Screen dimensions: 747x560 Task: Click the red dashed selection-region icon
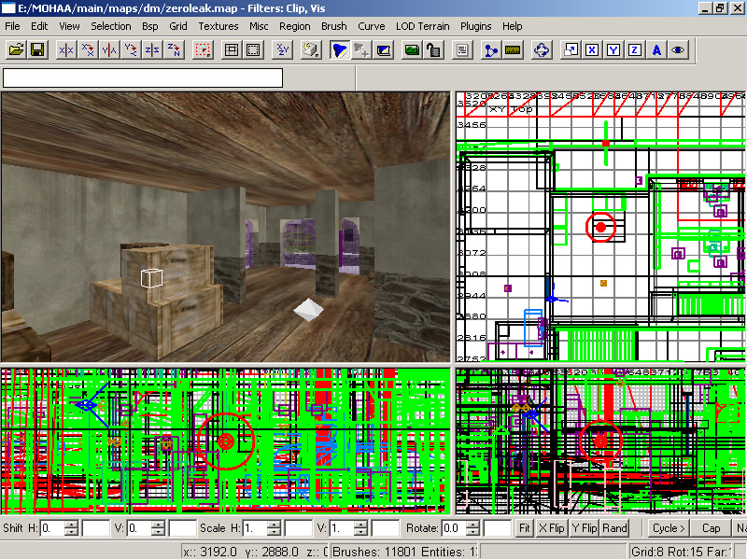point(203,49)
